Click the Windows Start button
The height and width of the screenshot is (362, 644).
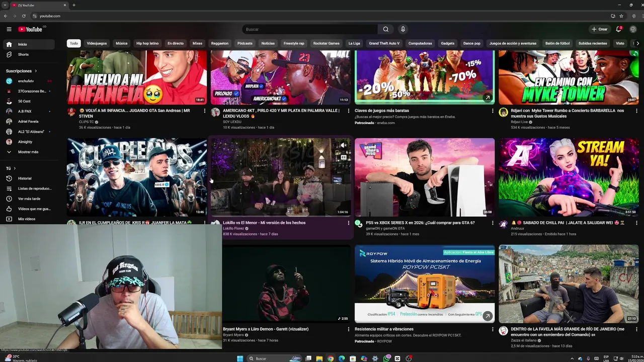tap(240, 358)
